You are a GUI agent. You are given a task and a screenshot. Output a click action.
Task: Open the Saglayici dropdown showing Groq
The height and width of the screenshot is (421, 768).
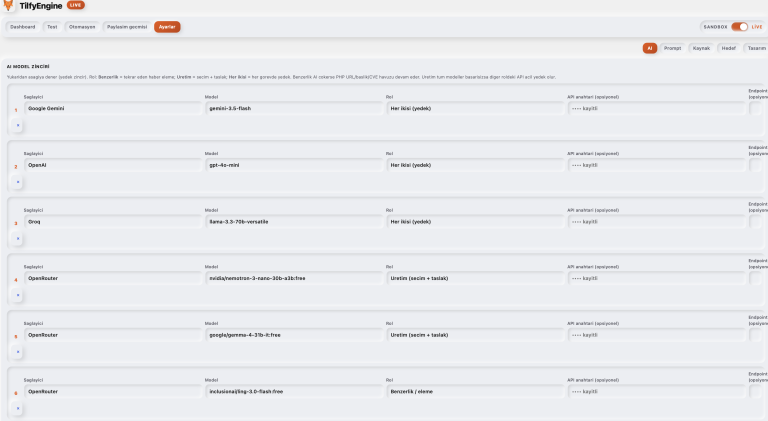[x=113, y=222]
